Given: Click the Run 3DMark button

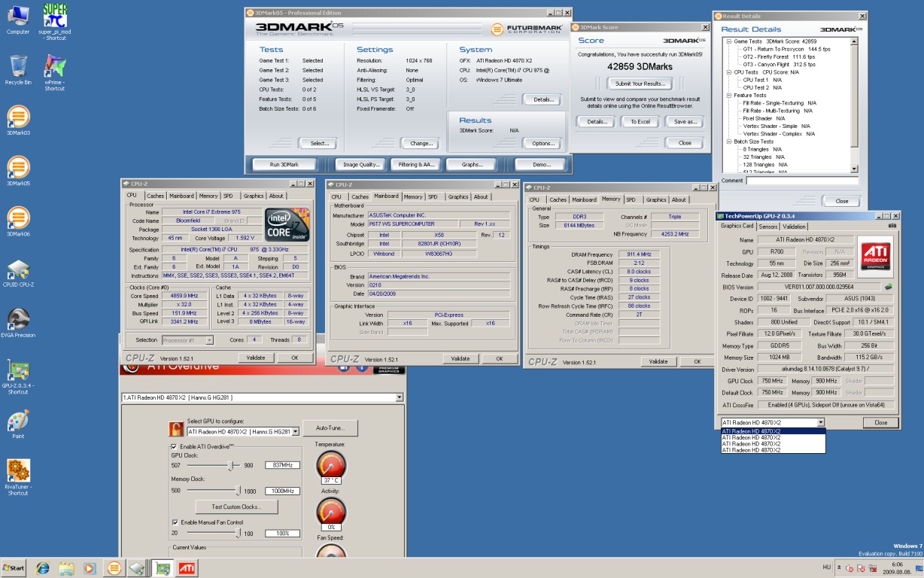Looking at the screenshot, I should tap(285, 164).
